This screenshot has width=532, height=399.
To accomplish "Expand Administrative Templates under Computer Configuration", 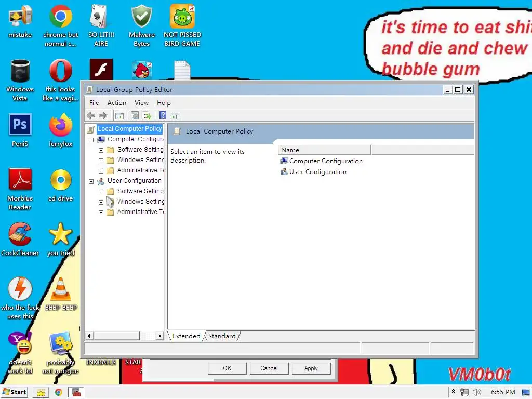I will [101, 171].
